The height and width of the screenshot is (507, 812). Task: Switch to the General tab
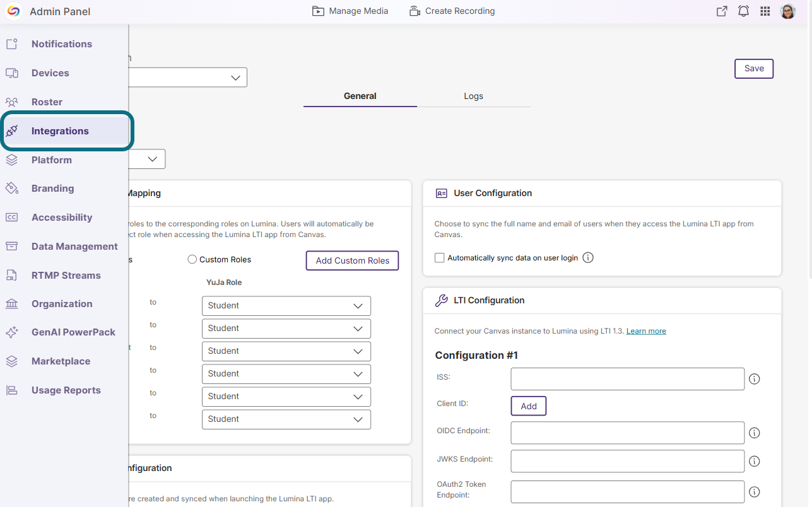tap(360, 96)
